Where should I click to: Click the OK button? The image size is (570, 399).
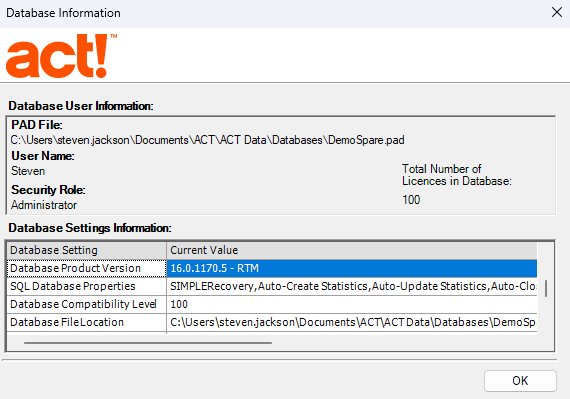click(520, 380)
